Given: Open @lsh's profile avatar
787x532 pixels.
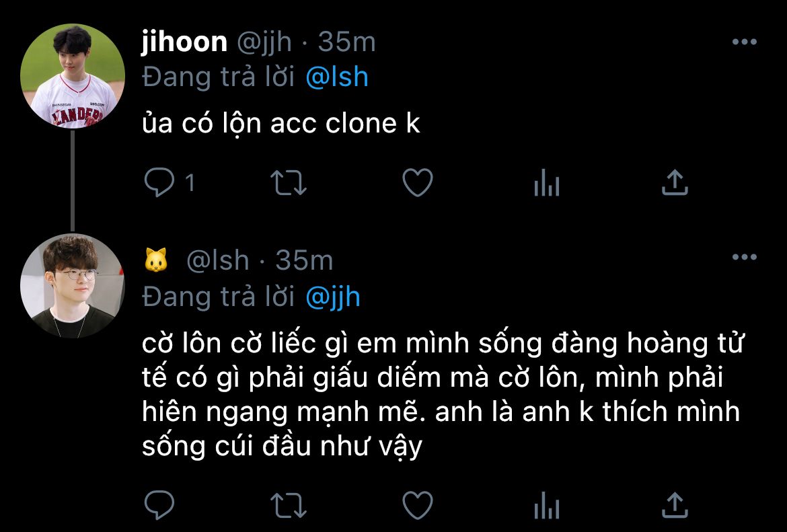Looking at the screenshot, I should pos(72,286).
